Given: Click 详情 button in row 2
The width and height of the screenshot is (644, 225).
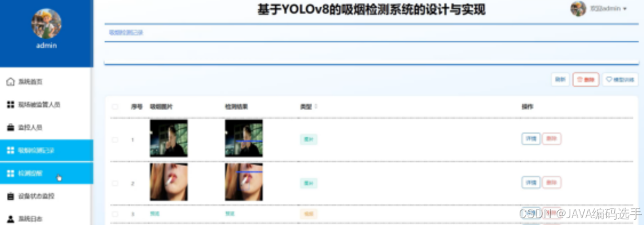Looking at the screenshot, I should point(531,182).
